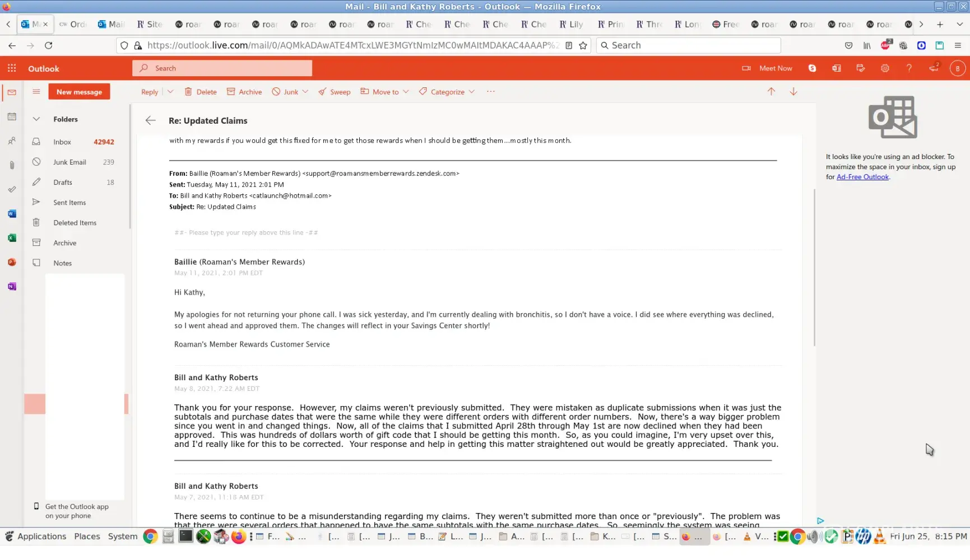Open the Help question mark
The height and width of the screenshot is (560, 970).
pyautogui.click(x=909, y=68)
